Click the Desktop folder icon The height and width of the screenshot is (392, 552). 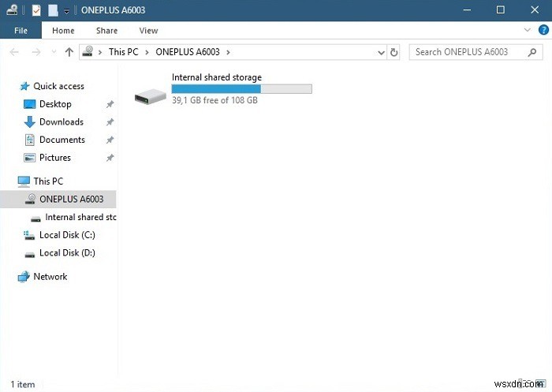click(30, 104)
